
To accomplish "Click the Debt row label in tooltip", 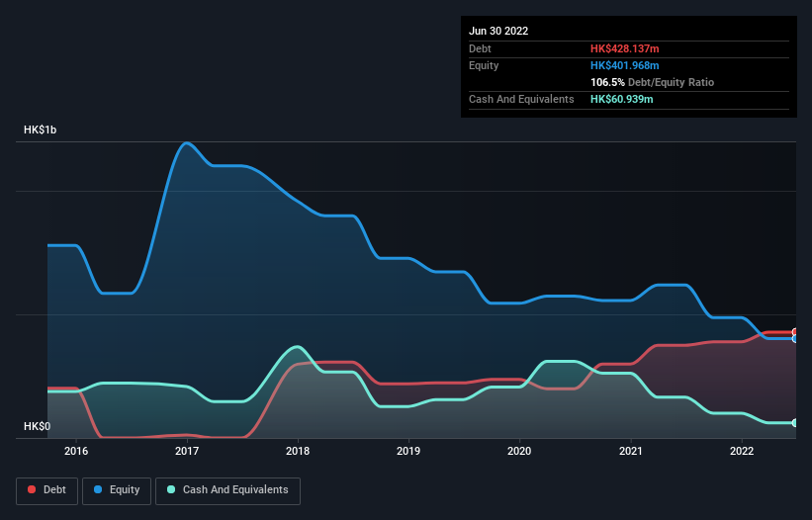I will coord(480,48).
